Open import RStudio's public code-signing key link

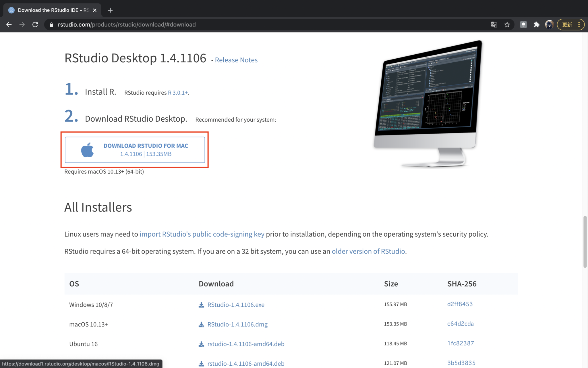(x=202, y=234)
